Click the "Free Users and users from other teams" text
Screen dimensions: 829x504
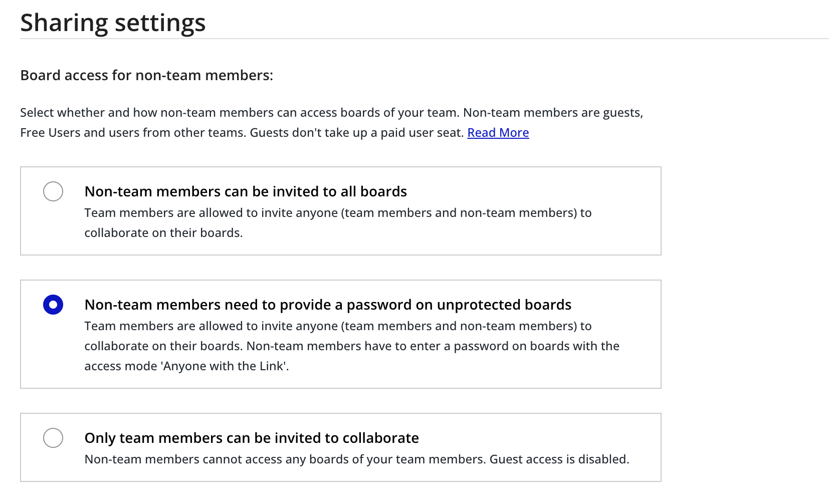[133, 133]
